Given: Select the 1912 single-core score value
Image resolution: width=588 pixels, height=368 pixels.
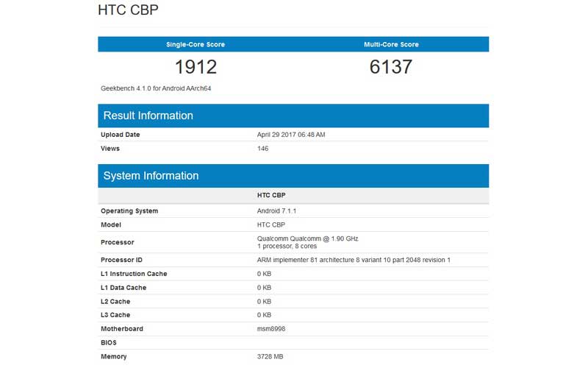Looking at the screenshot, I should [196, 67].
